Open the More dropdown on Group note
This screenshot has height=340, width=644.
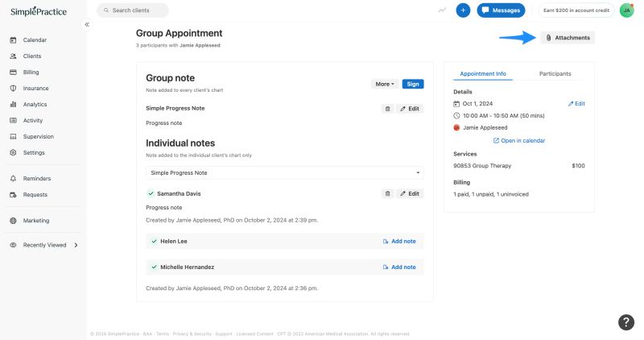[x=385, y=84]
